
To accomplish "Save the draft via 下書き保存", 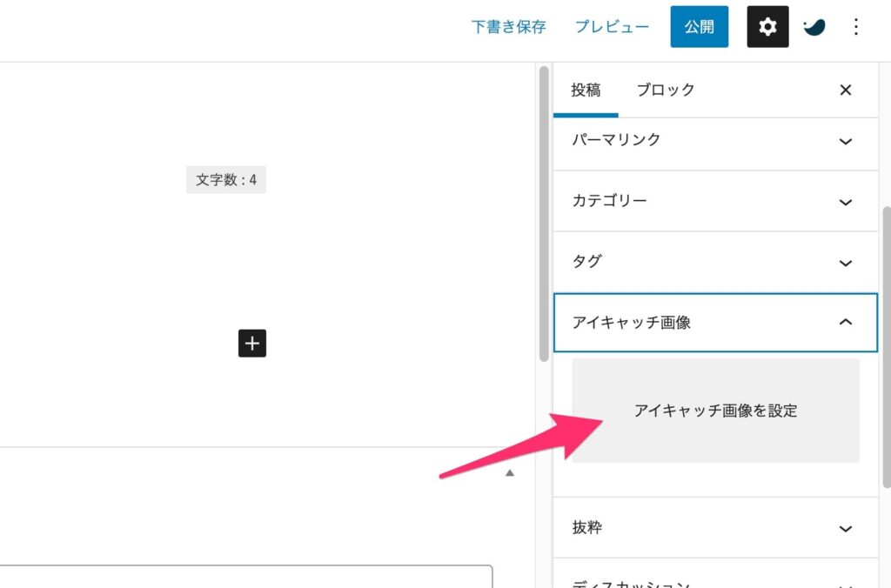I will point(508,27).
